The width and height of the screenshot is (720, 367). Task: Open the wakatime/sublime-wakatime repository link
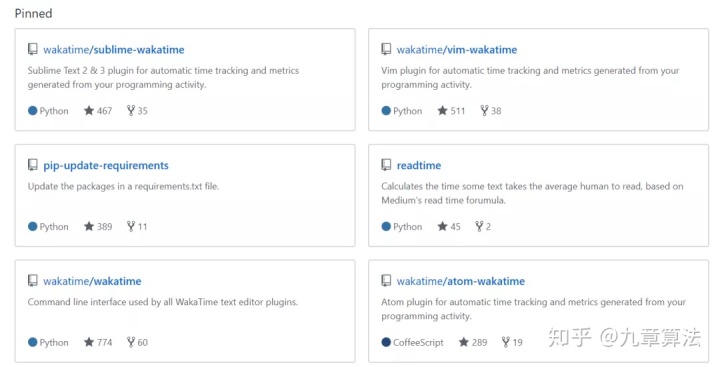pos(114,50)
